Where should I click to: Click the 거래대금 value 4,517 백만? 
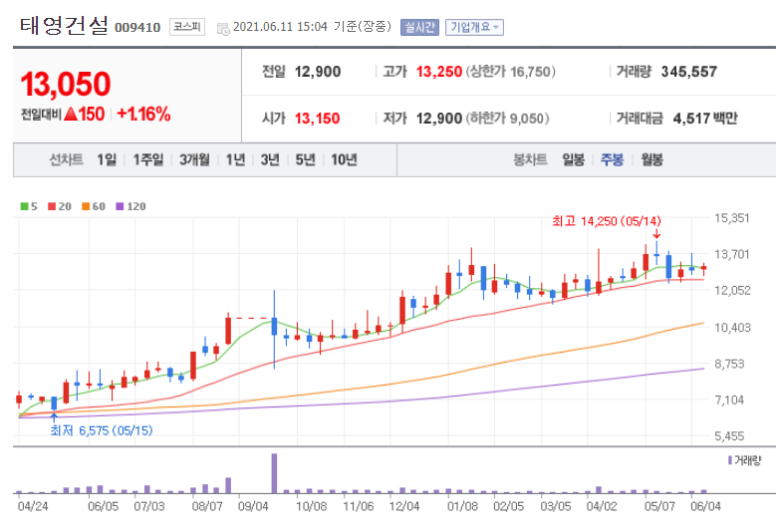705,119
